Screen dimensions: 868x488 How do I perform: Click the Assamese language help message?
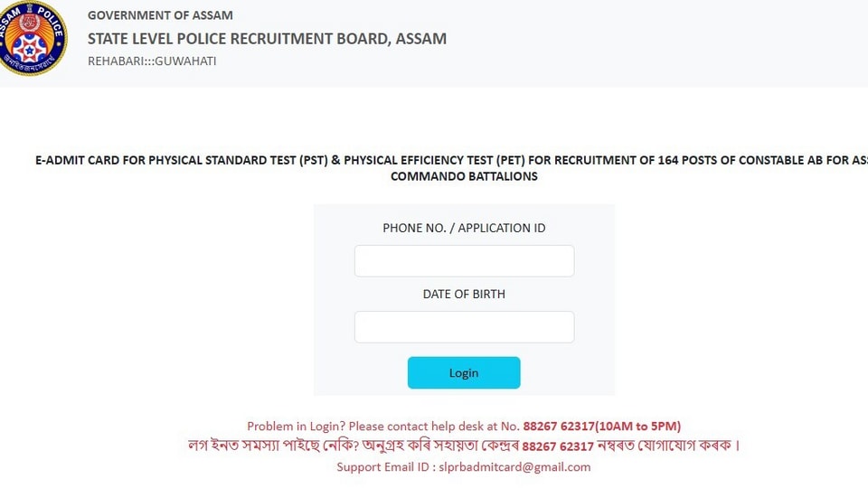tap(464, 446)
